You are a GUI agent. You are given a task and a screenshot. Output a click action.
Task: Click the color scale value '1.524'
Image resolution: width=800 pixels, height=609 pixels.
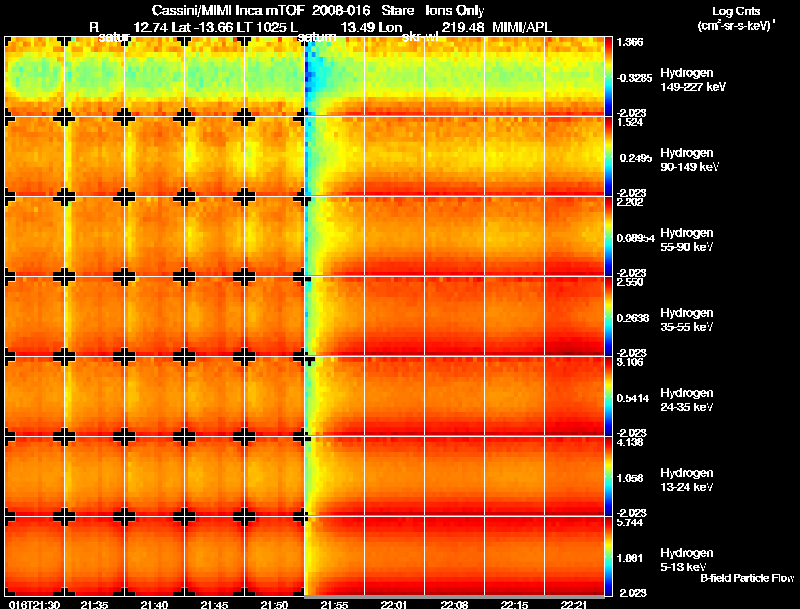click(630, 122)
